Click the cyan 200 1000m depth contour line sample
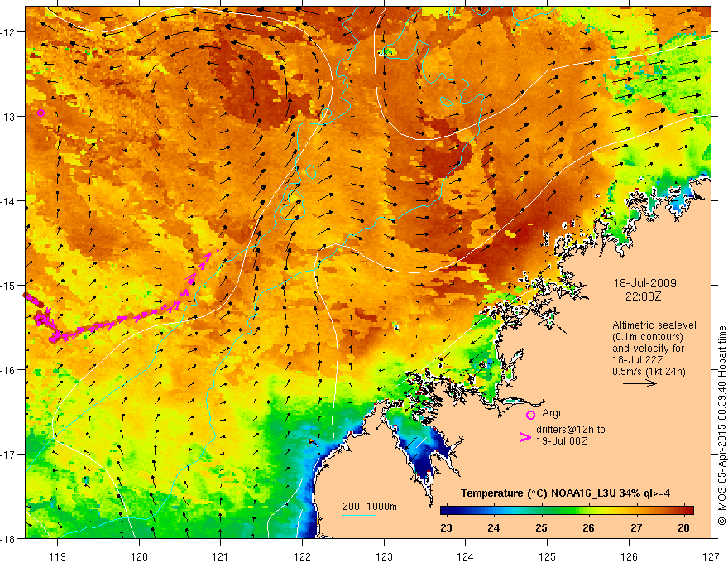The height and width of the screenshot is (563, 728). [x=359, y=515]
